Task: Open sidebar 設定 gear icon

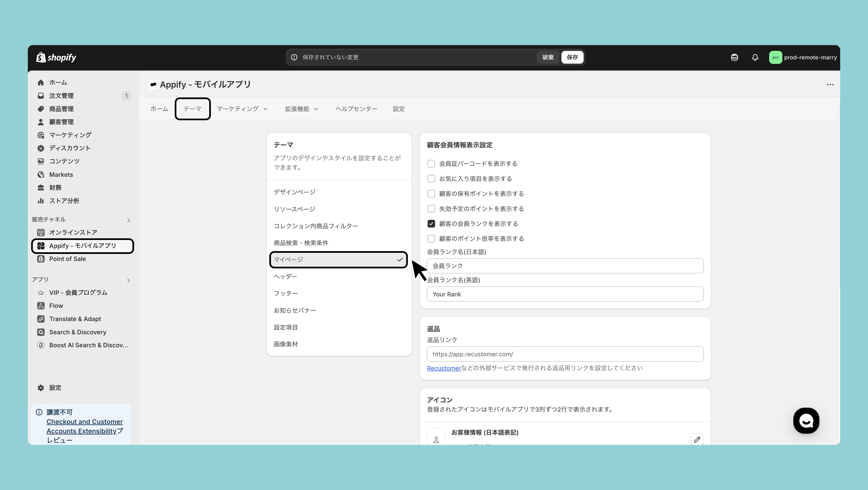Action: point(41,388)
